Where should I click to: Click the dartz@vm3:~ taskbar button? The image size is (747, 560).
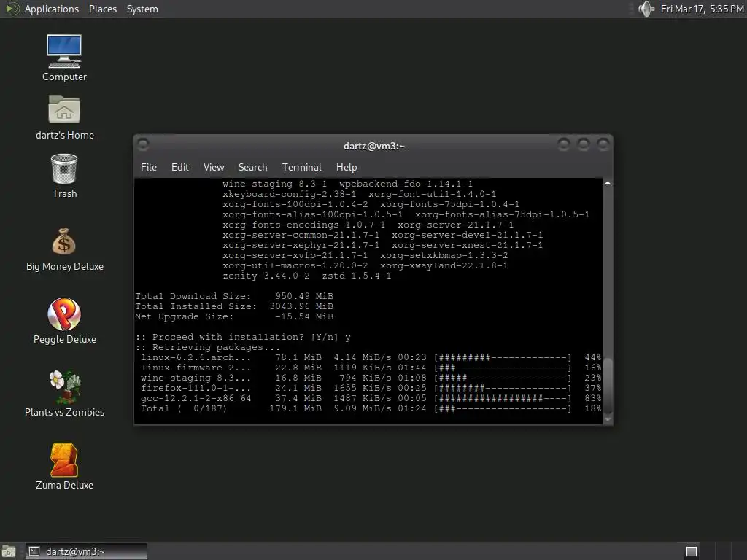(x=86, y=551)
